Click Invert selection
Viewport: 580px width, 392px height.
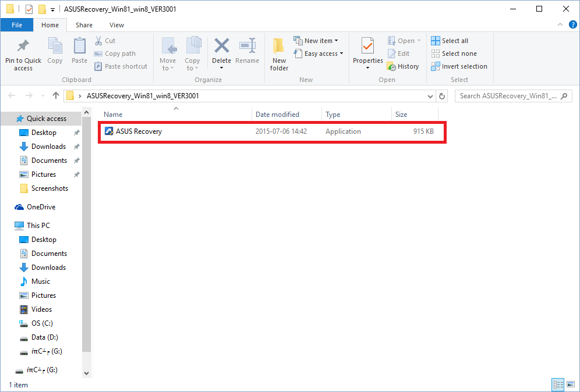tap(459, 66)
